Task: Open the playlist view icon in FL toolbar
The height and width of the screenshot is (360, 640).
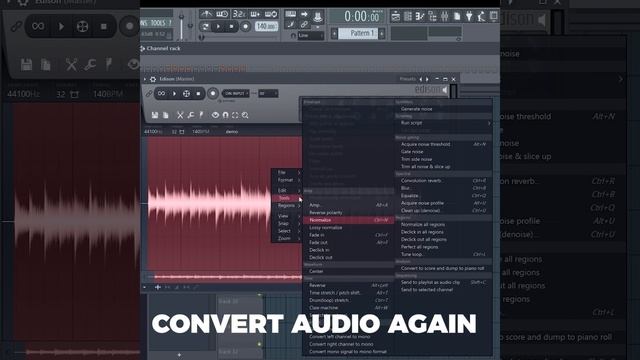Action: (x=396, y=16)
